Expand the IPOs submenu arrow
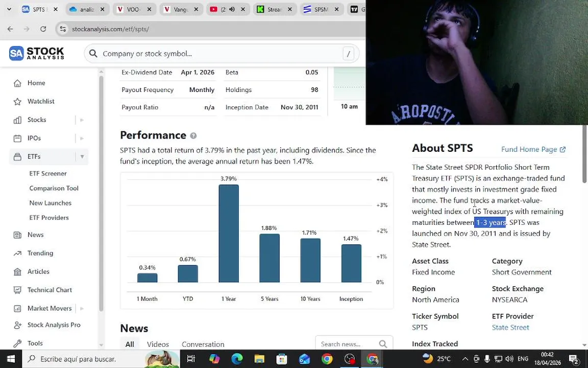Viewport: 588px width, 368px height. pyautogui.click(x=82, y=138)
